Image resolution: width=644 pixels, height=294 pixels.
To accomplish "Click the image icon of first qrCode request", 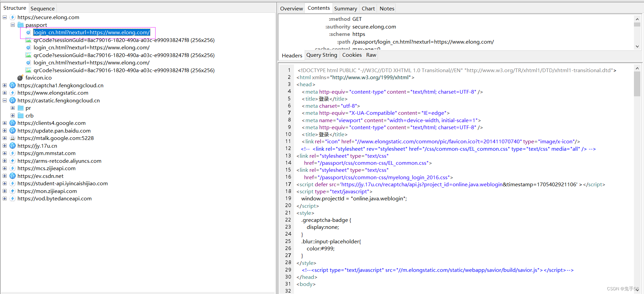I will tap(29, 40).
